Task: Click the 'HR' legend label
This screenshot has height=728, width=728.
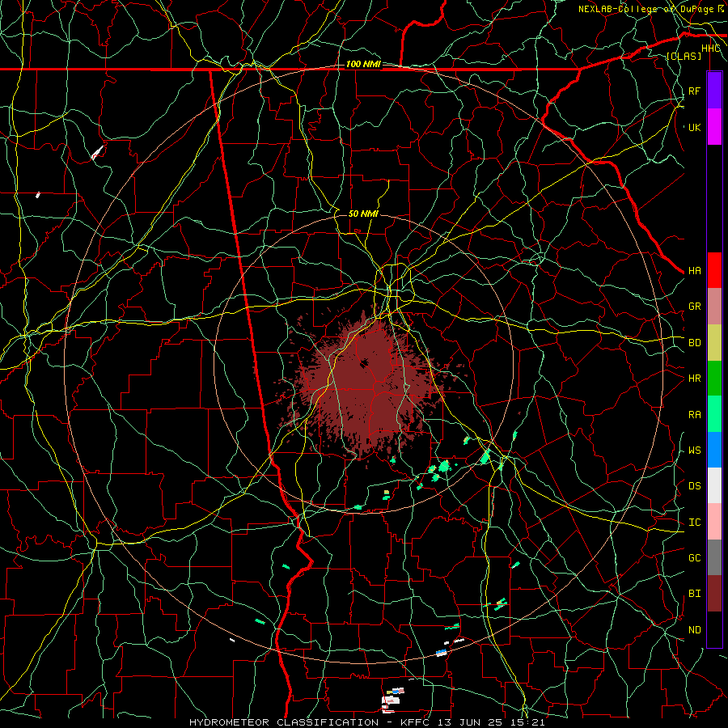Action: [694, 379]
